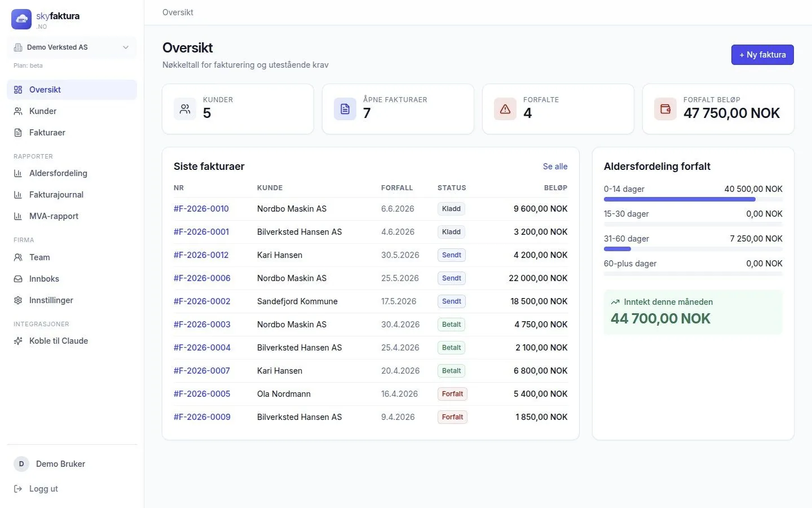Click the Innboks inbox tray icon

click(18, 279)
